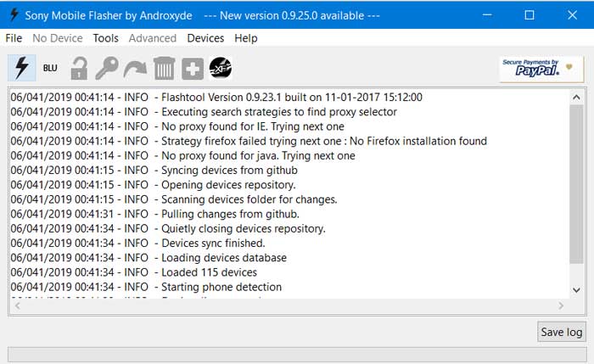Viewport: 594px width, 364px height.
Task: Click the 'Scanning devices folder for changes.' line
Action: coord(173,199)
